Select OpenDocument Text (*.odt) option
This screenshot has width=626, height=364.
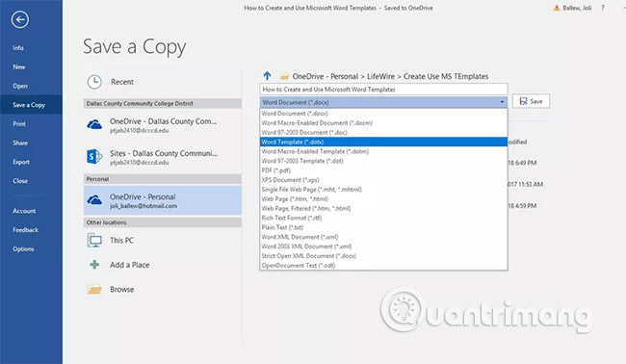(x=383, y=266)
